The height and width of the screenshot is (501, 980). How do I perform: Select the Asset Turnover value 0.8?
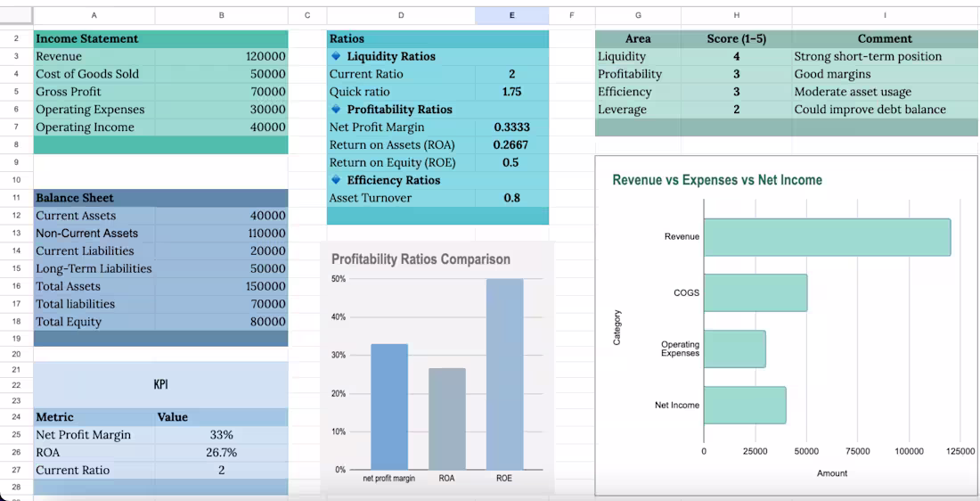pos(512,198)
